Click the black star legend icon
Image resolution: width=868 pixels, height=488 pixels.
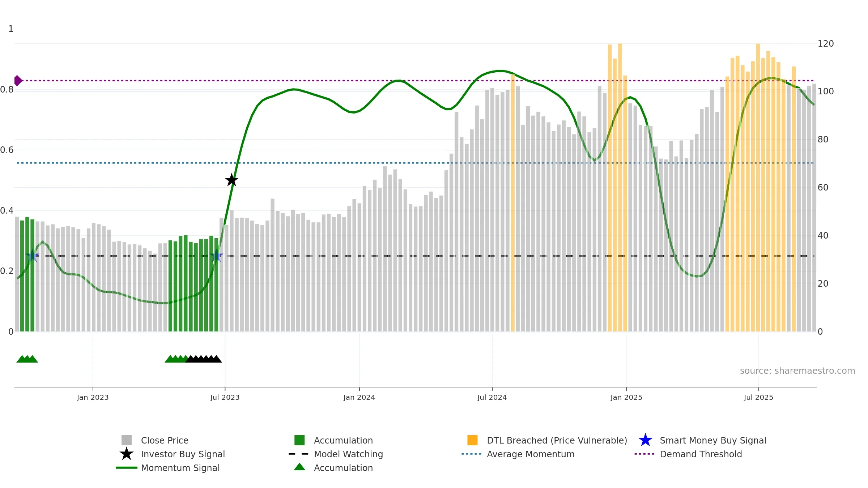click(127, 454)
